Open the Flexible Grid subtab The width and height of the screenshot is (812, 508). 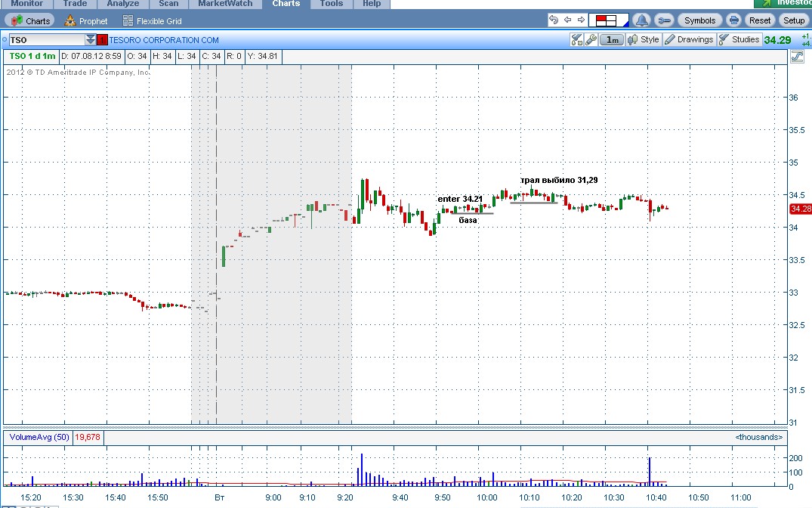(x=153, y=20)
